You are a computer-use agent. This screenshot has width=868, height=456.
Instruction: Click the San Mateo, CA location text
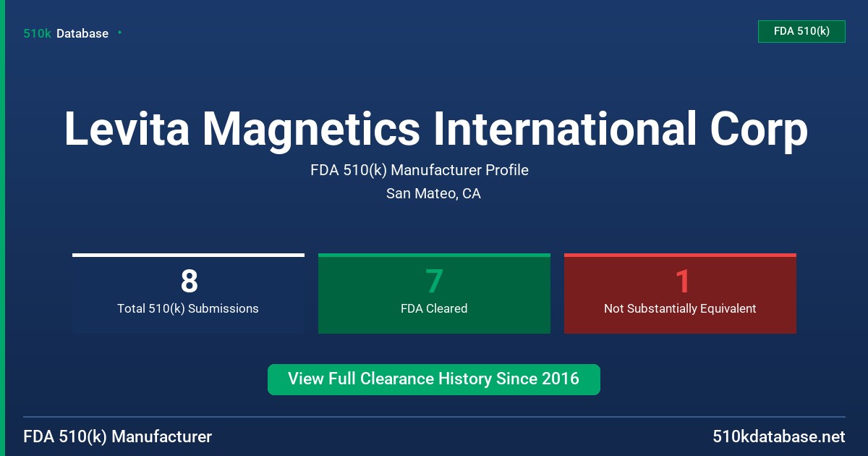[433, 194]
